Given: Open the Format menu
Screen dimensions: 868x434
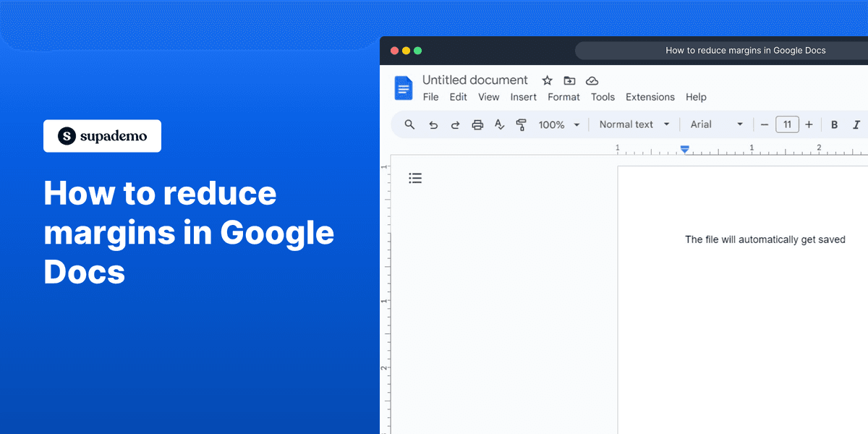Looking at the screenshot, I should coord(563,96).
